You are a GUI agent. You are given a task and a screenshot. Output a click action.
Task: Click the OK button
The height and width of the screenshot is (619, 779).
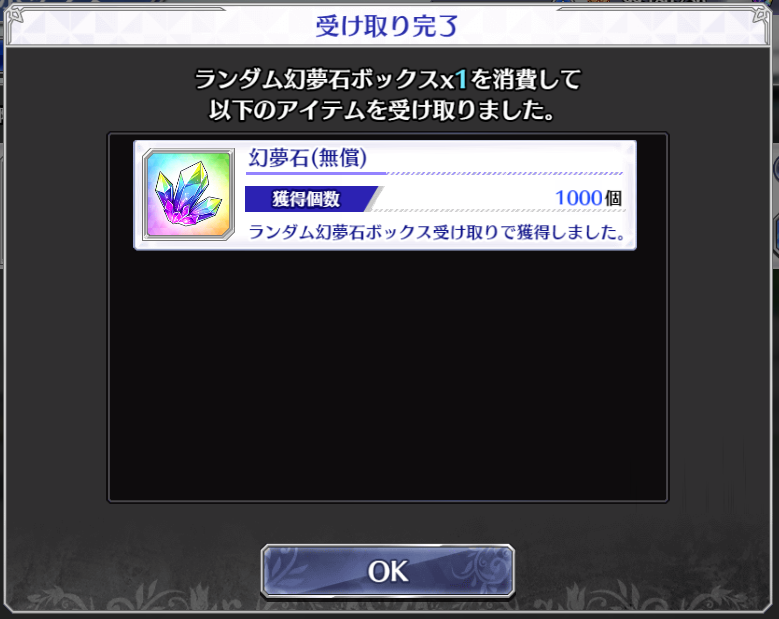click(388, 571)
